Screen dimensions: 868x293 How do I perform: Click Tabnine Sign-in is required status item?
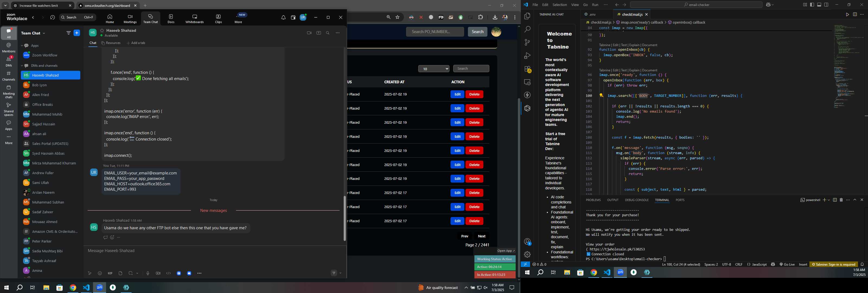pos(833,265)
